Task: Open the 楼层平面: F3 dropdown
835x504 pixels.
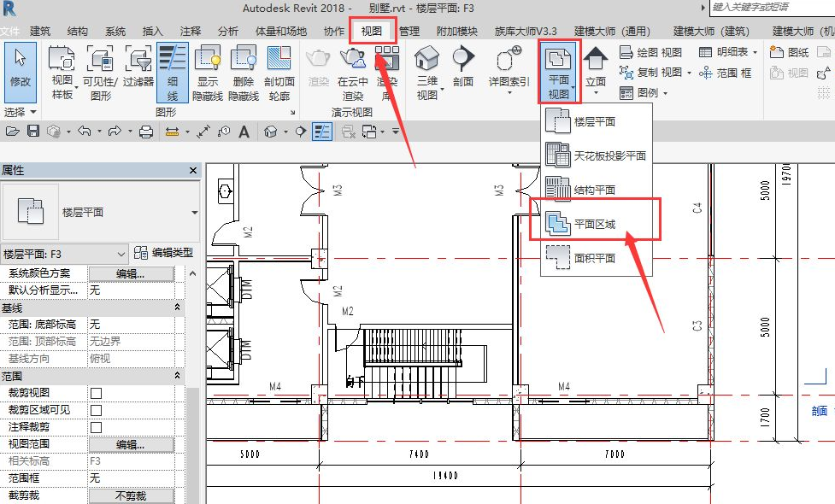Action: [x=64, y=254]
